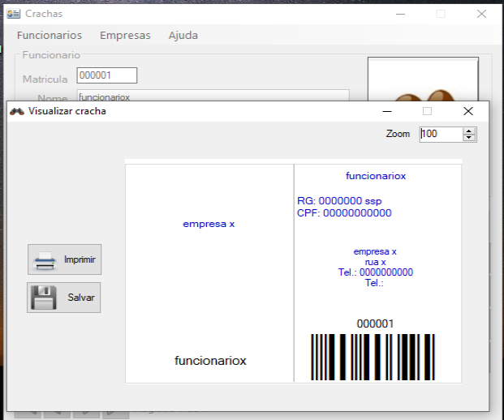This screenshot has height=420, width=504.
Task: Open the Ajuda menu
Action: (x=183, y=35)
